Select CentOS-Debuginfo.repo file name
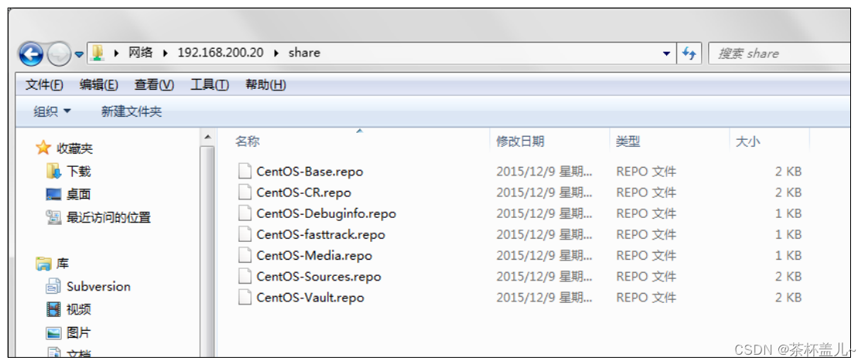Viewport: 868px width, 364px height. [327, 213]
